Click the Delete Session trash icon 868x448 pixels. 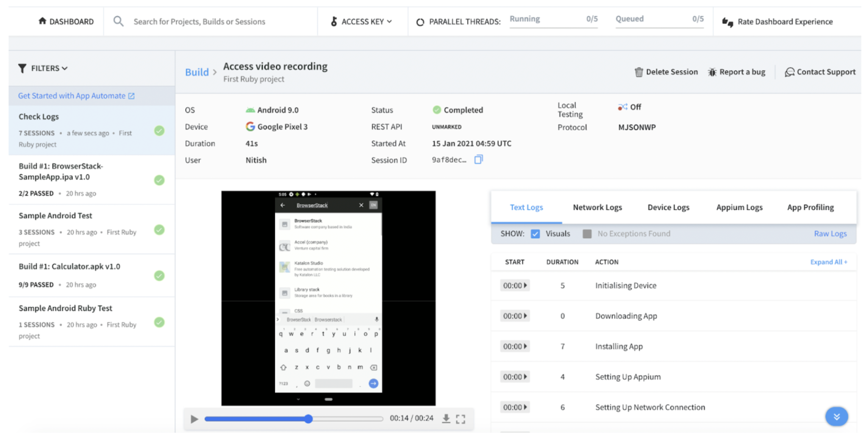pos(639,72)
